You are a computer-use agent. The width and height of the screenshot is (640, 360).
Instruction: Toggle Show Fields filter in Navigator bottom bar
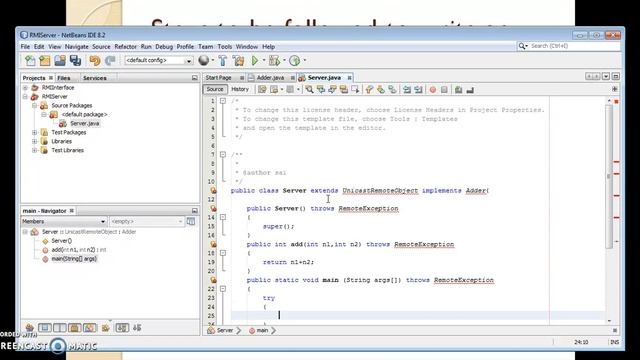click(x=44, y=327)
